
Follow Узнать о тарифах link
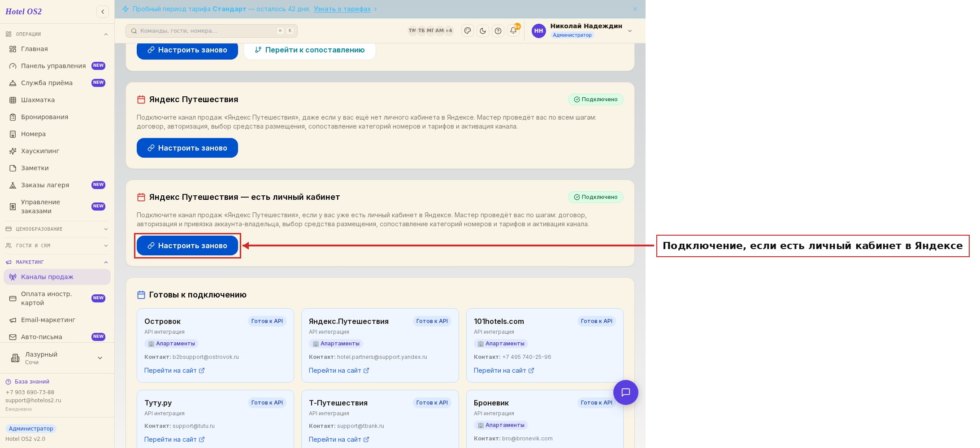tap(343, 9)
